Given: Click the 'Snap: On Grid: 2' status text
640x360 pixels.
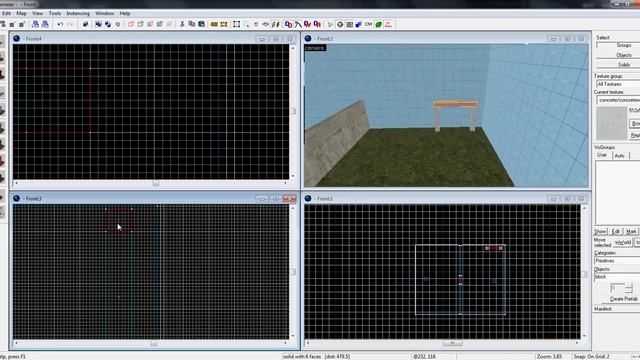Looking at the screenshot, I should tap(591, 356).
